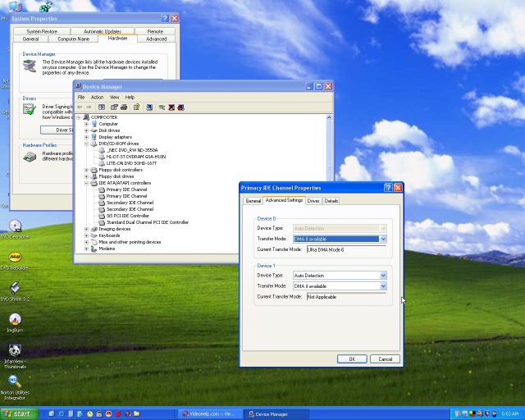Open the IrfanView Thumbnails desktop icon

[15, 356]
